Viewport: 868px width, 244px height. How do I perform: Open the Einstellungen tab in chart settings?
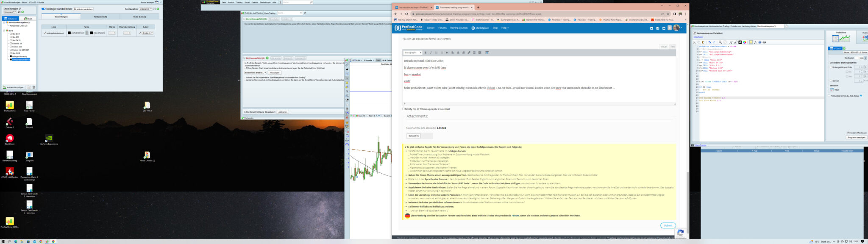(61, 17)
